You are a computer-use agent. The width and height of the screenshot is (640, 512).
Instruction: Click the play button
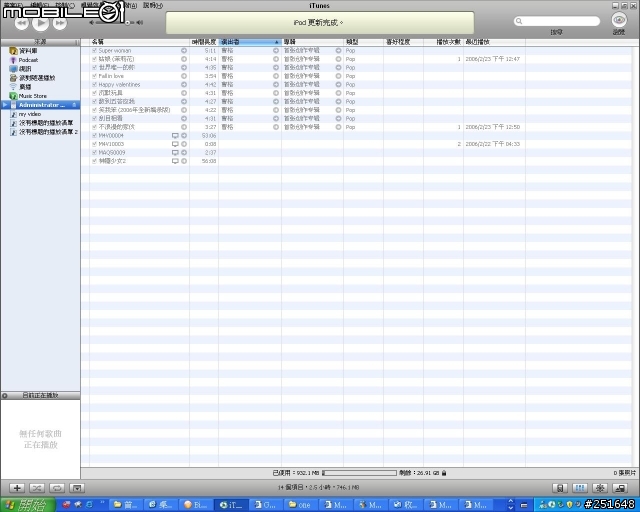point(40,23)
